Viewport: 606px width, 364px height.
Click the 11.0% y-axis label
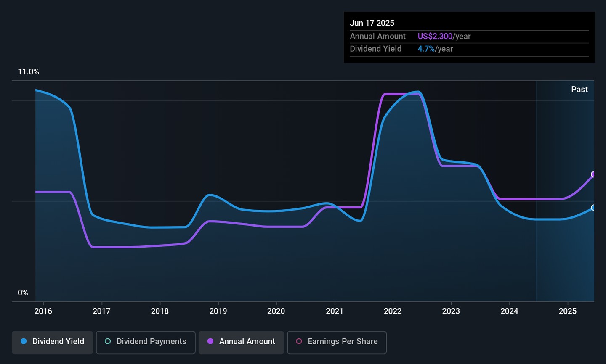click(x=28, y=72)
